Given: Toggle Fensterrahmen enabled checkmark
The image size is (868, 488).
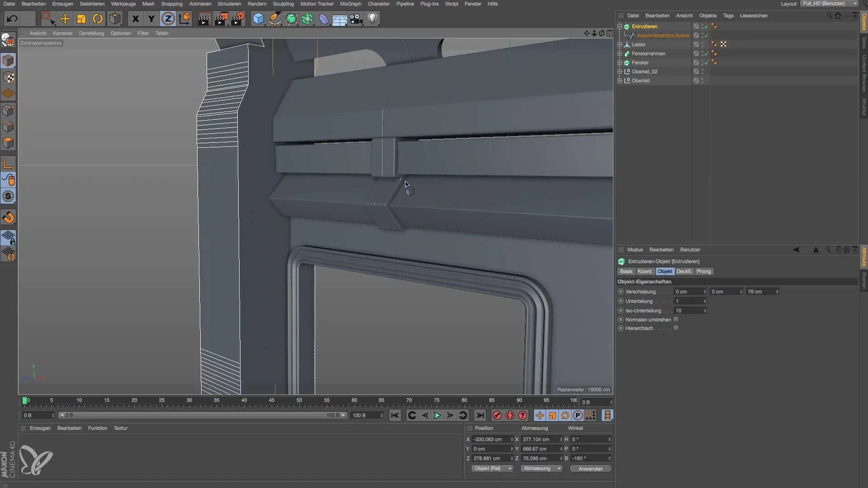Looking at the screenshot, I should pyautogui.click(x=706, y=53).
